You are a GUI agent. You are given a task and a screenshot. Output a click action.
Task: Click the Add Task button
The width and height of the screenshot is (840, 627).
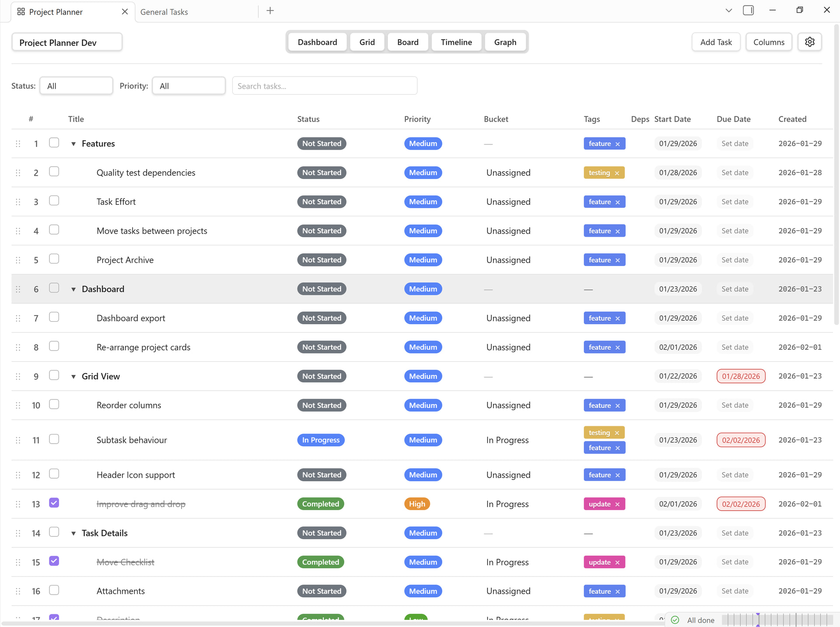point(715,42)
